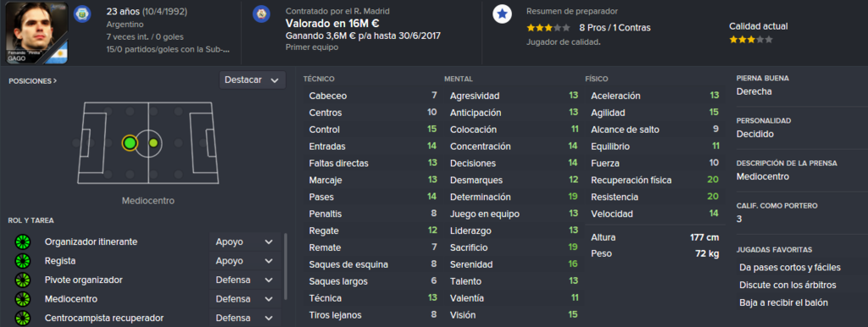Expand the POSICIONES section header
Viewport: 868px width, 327px height.
tap(33, 80)
